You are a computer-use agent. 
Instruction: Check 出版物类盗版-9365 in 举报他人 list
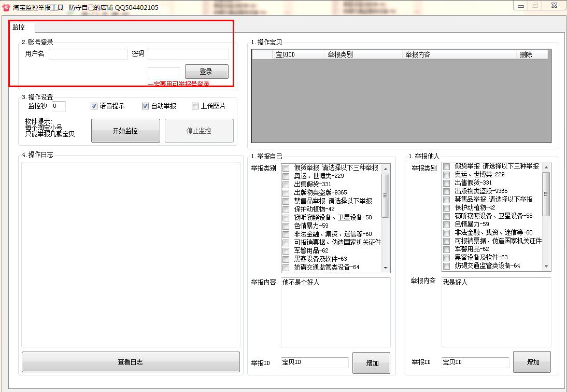click(x=447, y=192)
